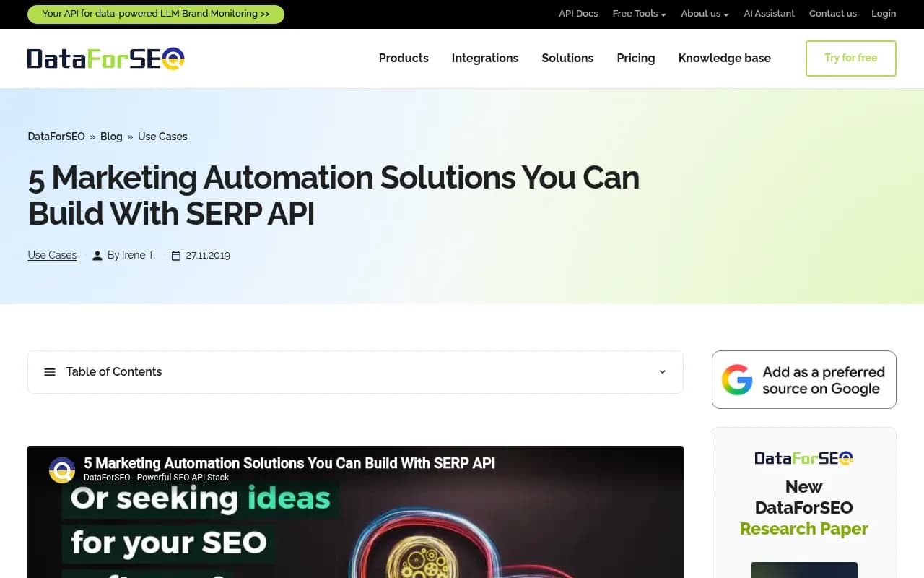The height and width of the screenshot is (578, 924).
Task: Click the video title link
Action: [x=289, y=463]
